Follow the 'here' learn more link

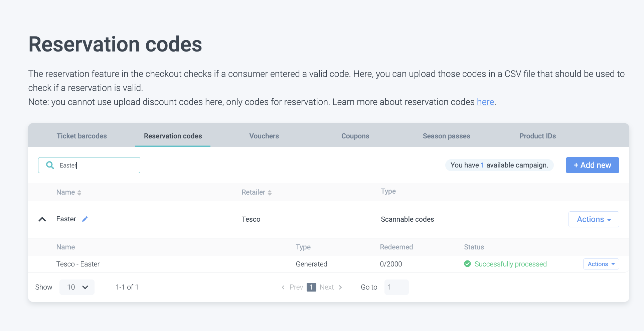click(485, 102)
